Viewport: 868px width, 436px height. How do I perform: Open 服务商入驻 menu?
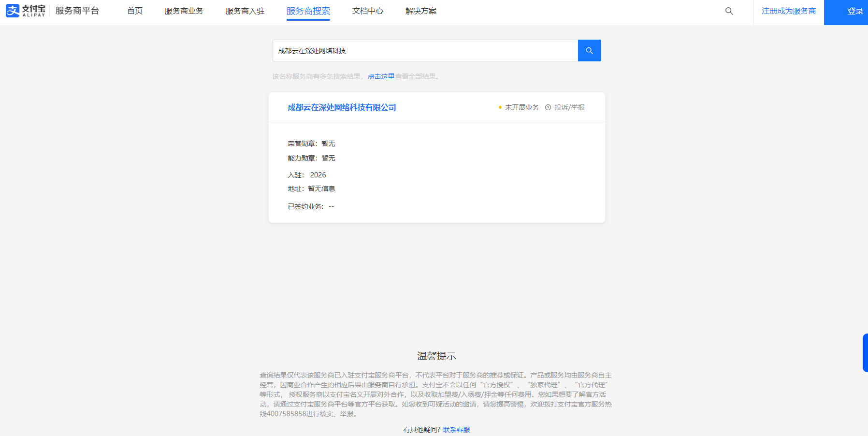click(x=245, y=11)
